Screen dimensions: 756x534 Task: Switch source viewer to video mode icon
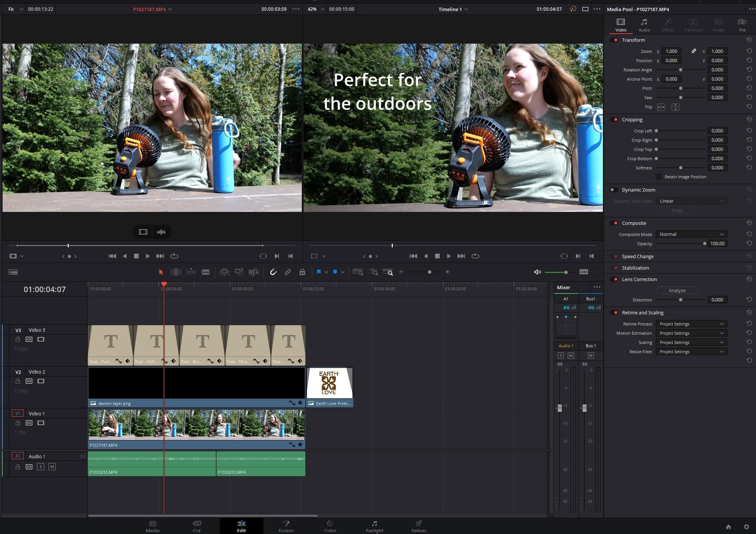point(143,232)
